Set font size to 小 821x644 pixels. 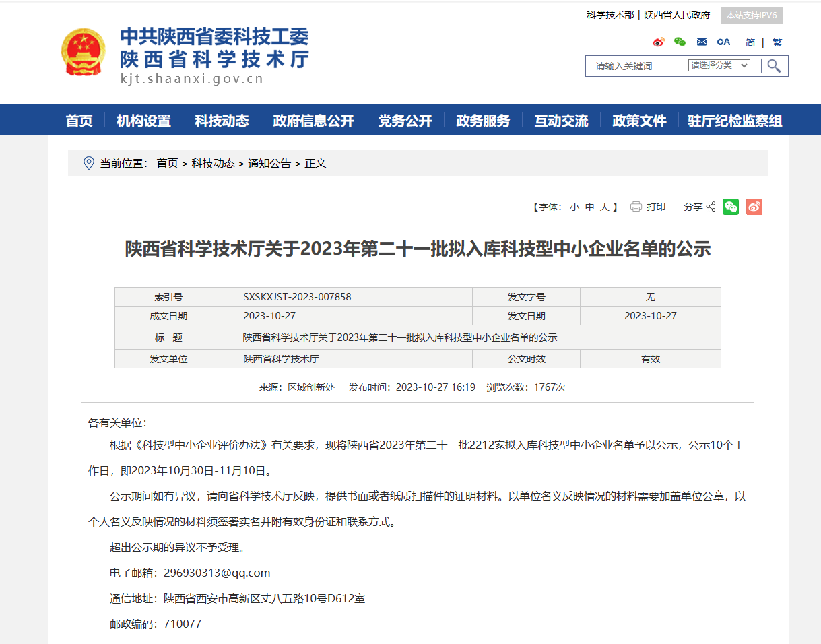click(x=574, y=207)
